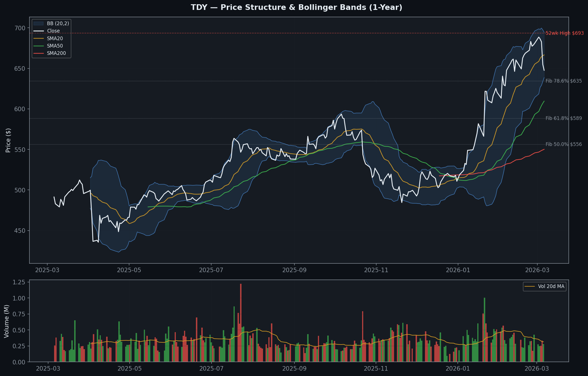Image resolution: width=588 pixels, height=376 pixels.
Task: Click the 2025-05 volume axis tick
Action: [x=129, y=368]
